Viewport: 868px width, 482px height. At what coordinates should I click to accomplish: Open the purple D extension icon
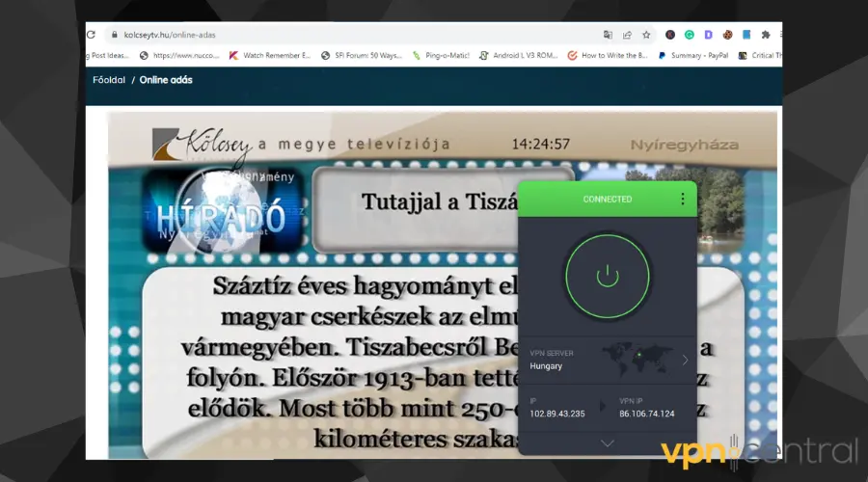coord(708,35)
